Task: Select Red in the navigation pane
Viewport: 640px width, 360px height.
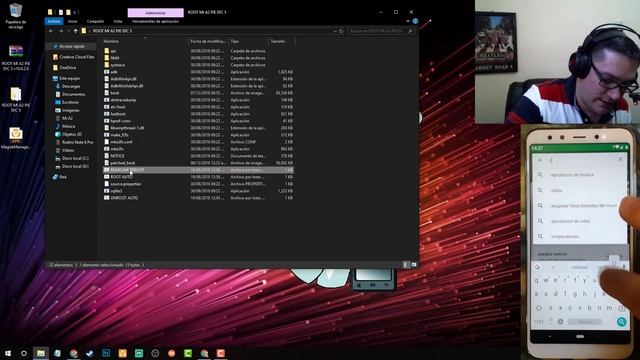Action: point(60,177)
